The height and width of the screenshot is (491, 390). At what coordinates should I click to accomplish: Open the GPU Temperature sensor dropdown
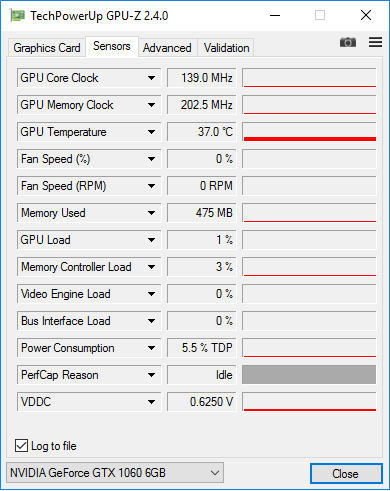pos(151,132)
